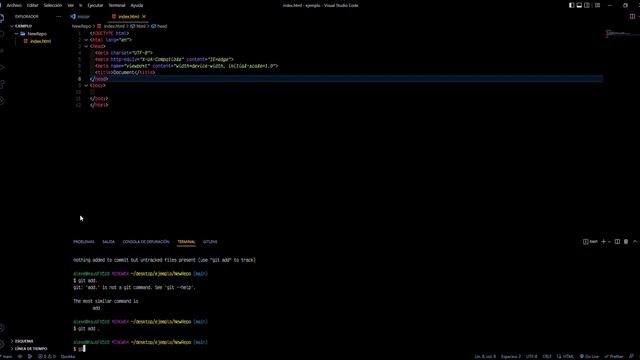Click the main branch in status bar
640x360 pixels.
(x=6, y=357)
